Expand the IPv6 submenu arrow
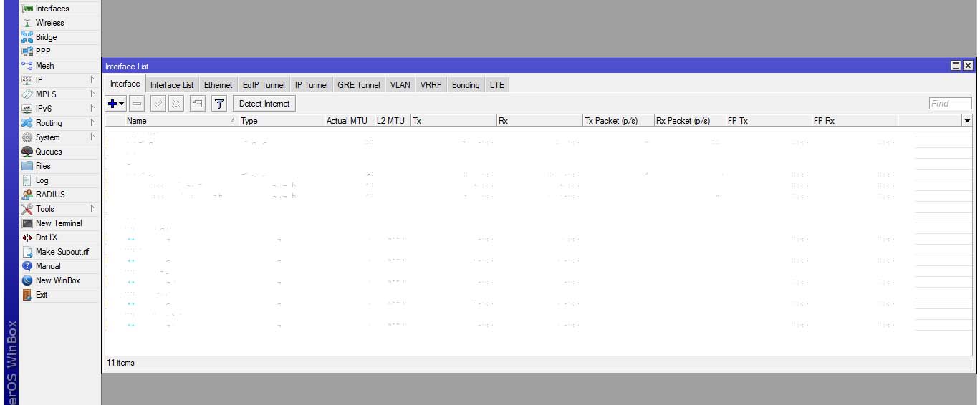 click(x=92, y=108)
